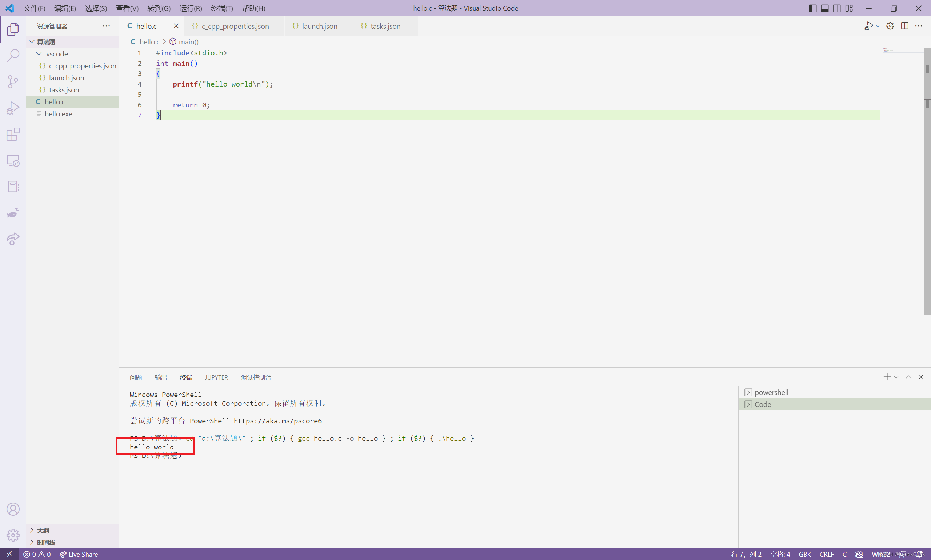Click the Manage gear in activity bar
Viewport: 931px width, 560px height.
pos(13,535)
